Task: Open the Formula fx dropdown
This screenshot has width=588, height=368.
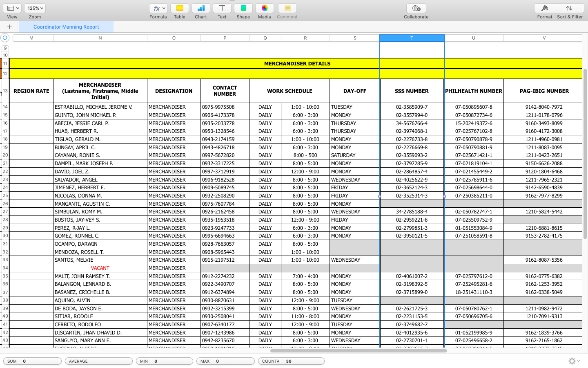Action: (x=158, y=8)
